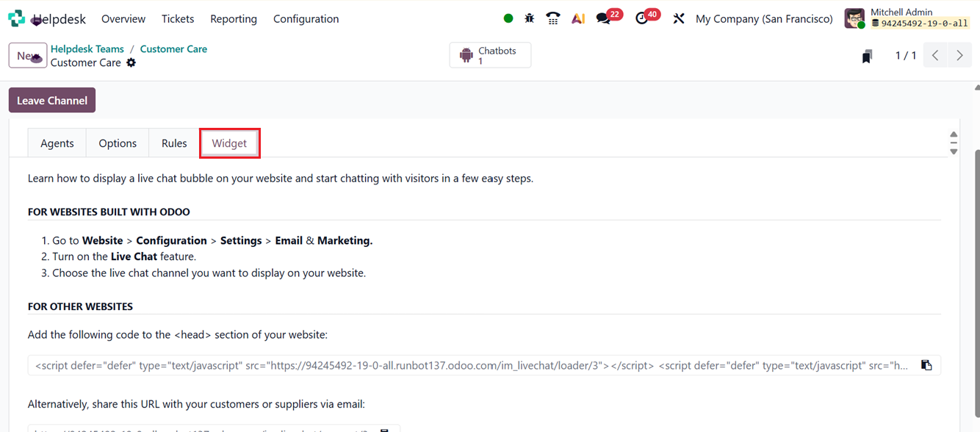Open the VoIP phone dialer icon
The height and width of the screenshot is (432, 980).
coord(553,18)
